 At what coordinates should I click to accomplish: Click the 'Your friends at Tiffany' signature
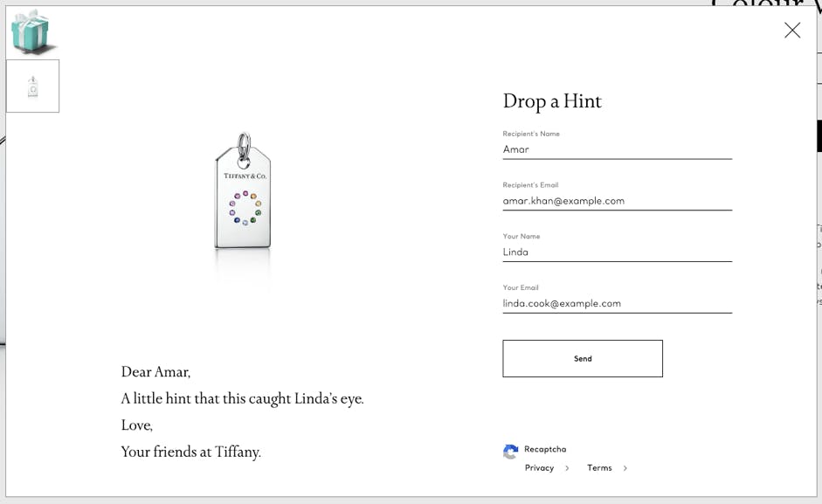pos(190,452)
